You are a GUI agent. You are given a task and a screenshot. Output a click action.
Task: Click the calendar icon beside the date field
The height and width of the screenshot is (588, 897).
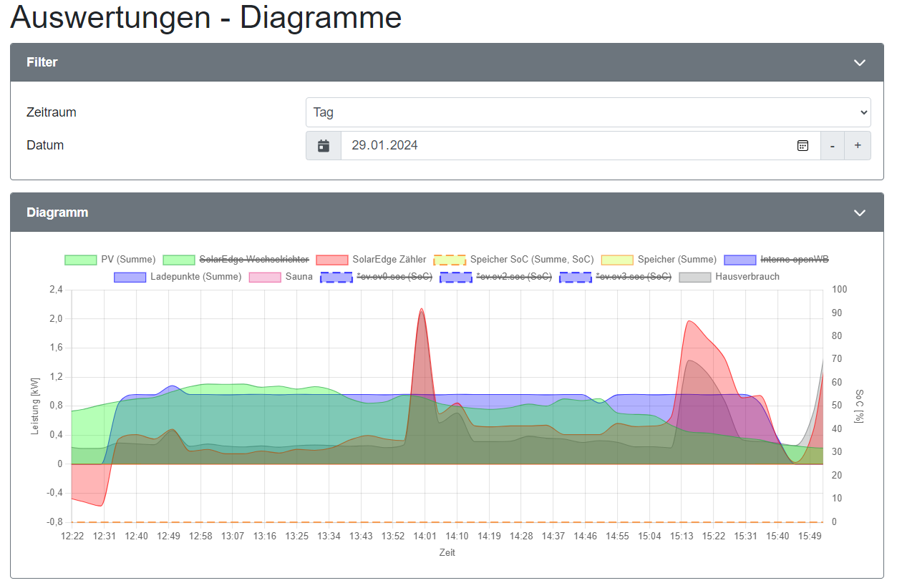click(324, 146)
